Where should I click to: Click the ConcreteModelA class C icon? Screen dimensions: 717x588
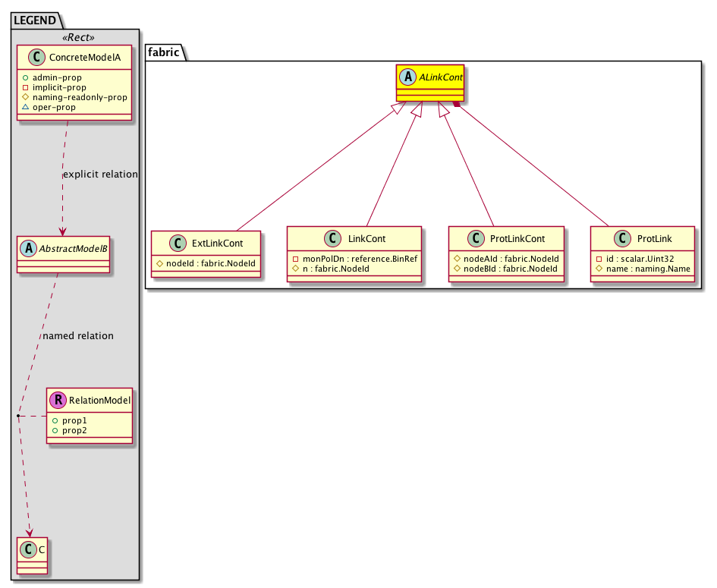pos(33,56)
